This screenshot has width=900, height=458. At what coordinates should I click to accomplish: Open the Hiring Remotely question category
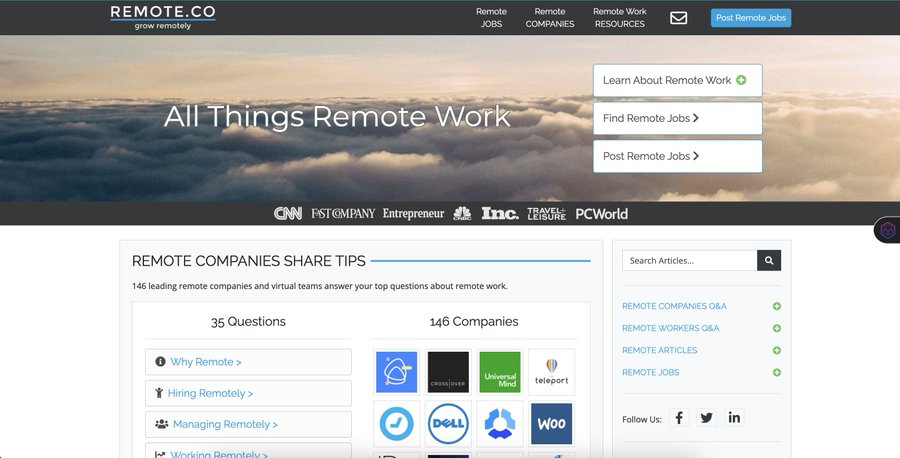click(x=248, y=393)
